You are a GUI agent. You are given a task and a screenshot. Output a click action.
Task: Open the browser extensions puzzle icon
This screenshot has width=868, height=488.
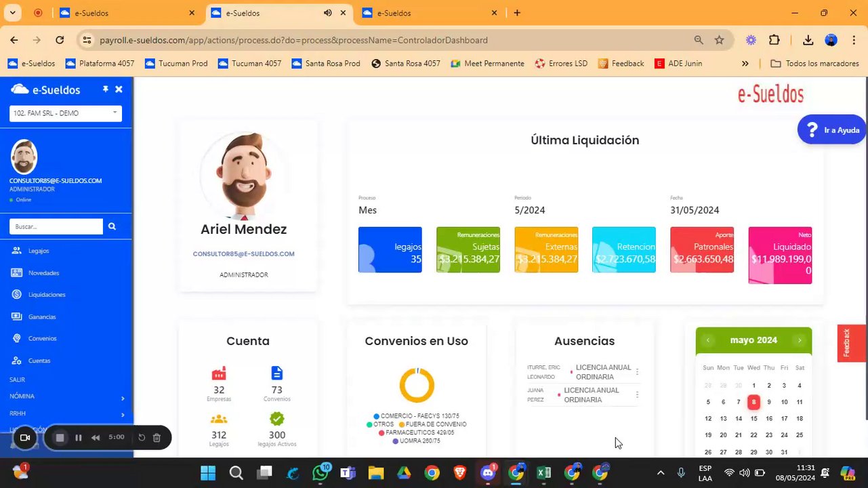click(774, 40)
